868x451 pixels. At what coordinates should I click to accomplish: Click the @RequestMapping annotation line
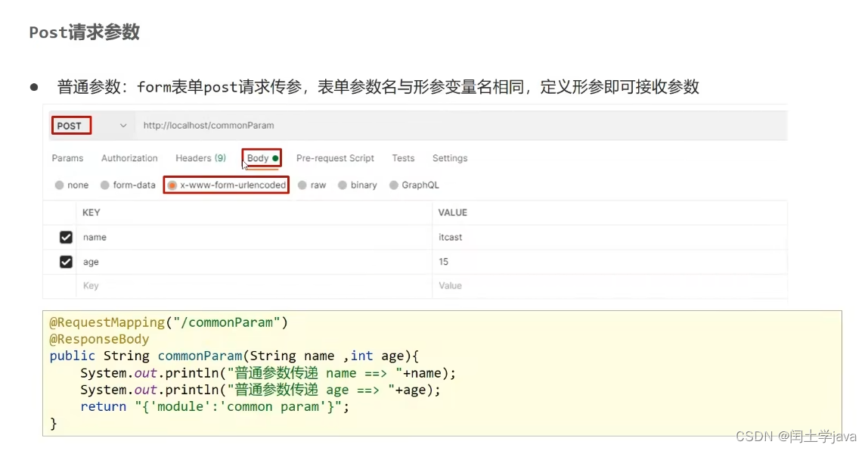(x=169, y=322)
